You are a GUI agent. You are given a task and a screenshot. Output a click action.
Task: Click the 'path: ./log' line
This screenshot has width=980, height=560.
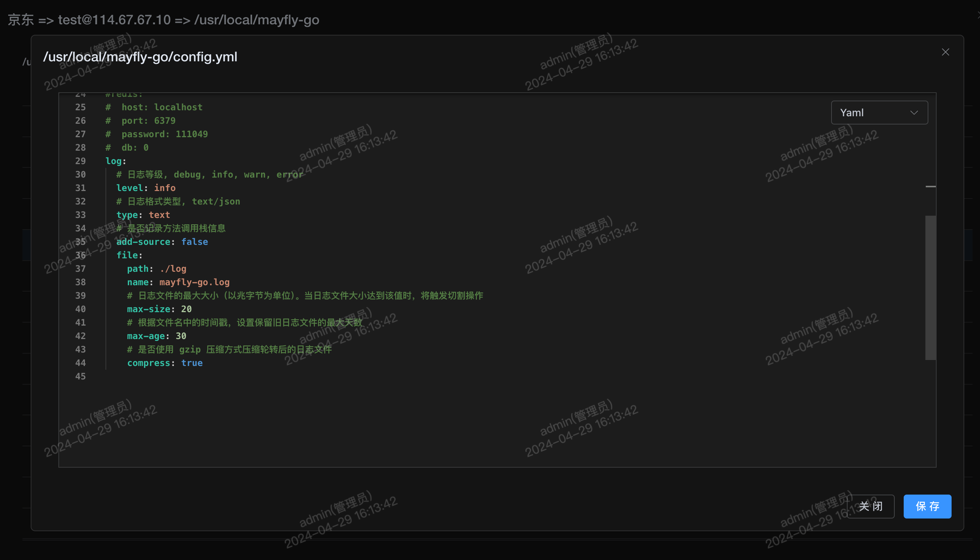157,268
